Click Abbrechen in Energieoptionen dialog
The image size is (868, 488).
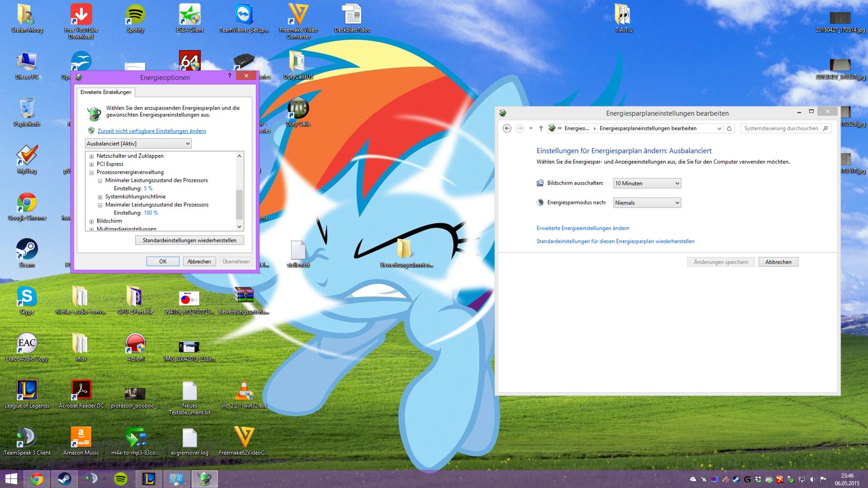pos(199,261)
